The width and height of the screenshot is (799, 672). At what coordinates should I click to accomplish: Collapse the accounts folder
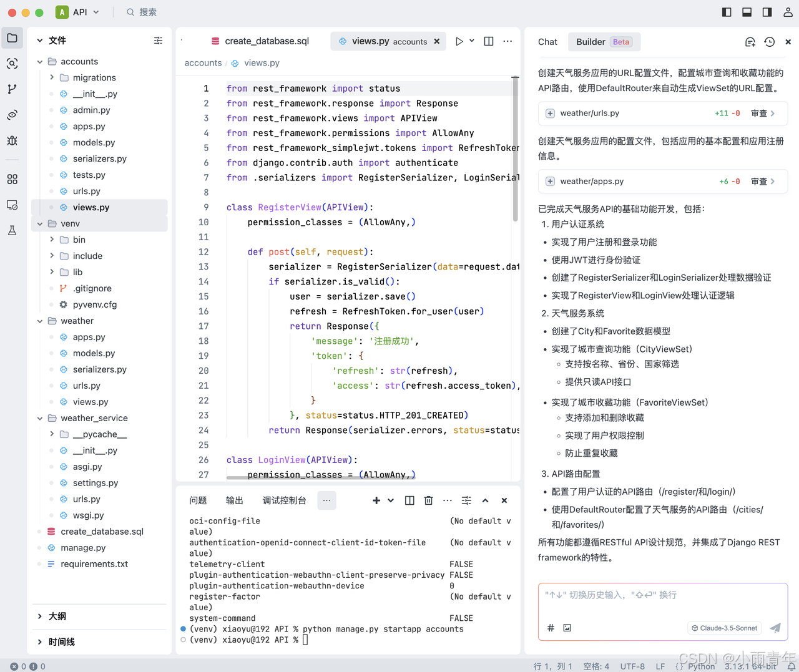coord(40,62)
